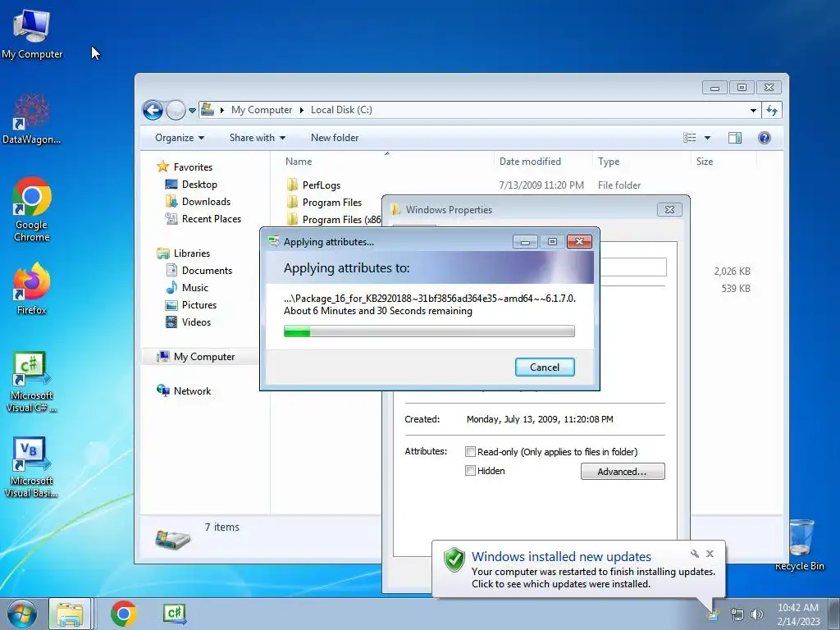The width and height of the screenshot is (840, 630).
Task: Dismiss the Windows updates notification
Action: (710, 554)
